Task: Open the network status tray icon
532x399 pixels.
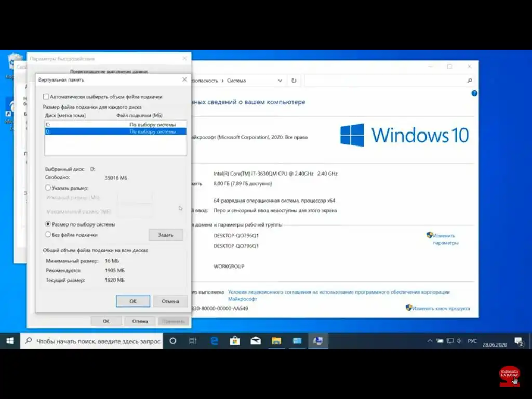Action: [x=450, y=341]
